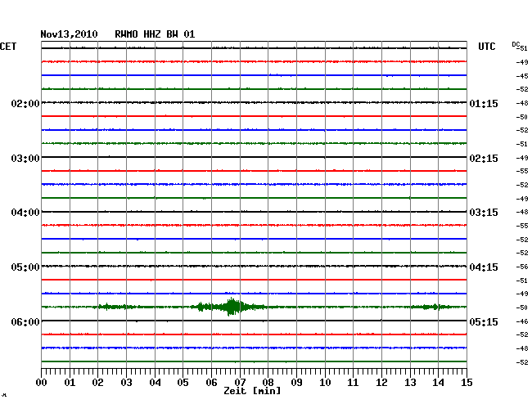Select minute 04 on the time axis
Image resolution: width=532 pixels, height=404 pixels.
click(x=155, y=382)
